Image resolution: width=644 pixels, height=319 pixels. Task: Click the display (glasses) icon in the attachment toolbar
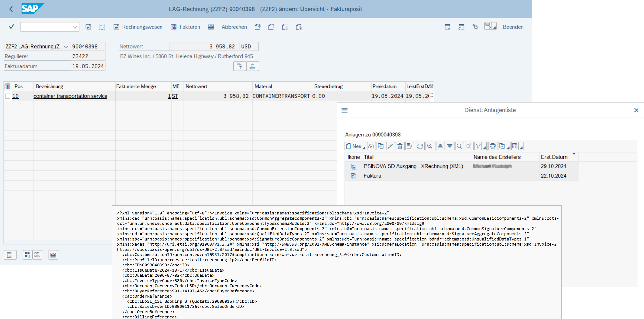click(x=371, y=146)
